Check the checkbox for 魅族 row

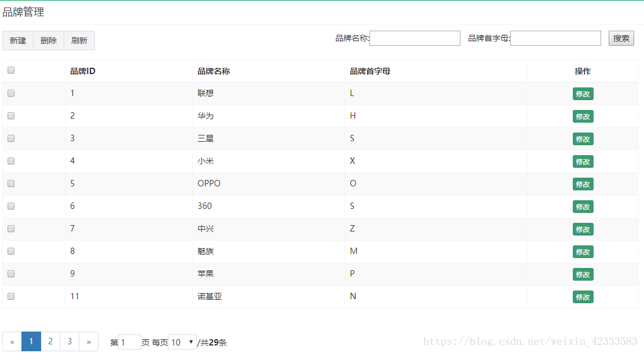(x=11, y=251)
